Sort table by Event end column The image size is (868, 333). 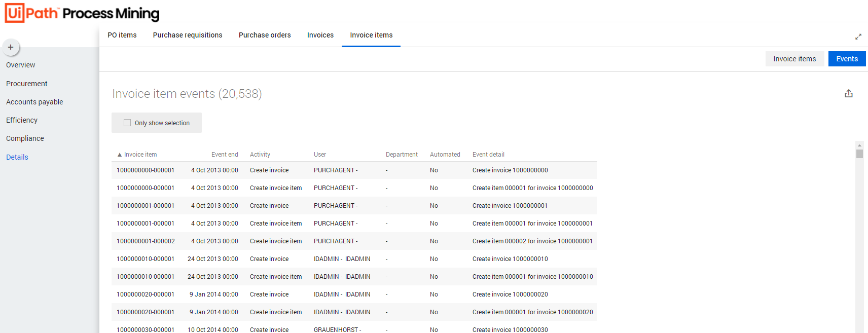[x=224, y=155]
